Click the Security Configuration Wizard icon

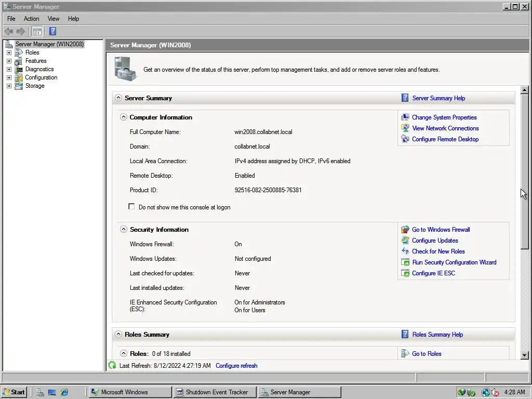click(x=405, y=262)
